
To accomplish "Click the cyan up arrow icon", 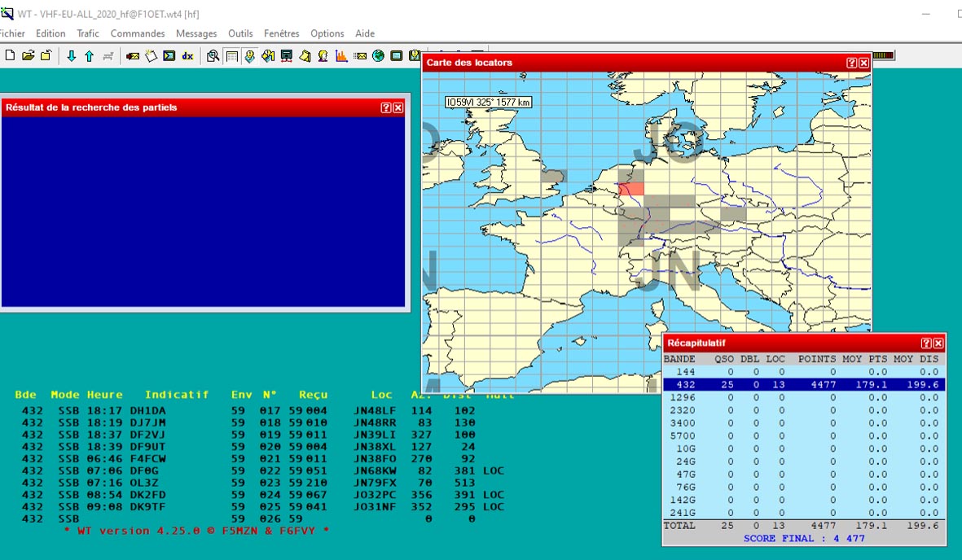I will pyautogui.click(x=89, y=56).
